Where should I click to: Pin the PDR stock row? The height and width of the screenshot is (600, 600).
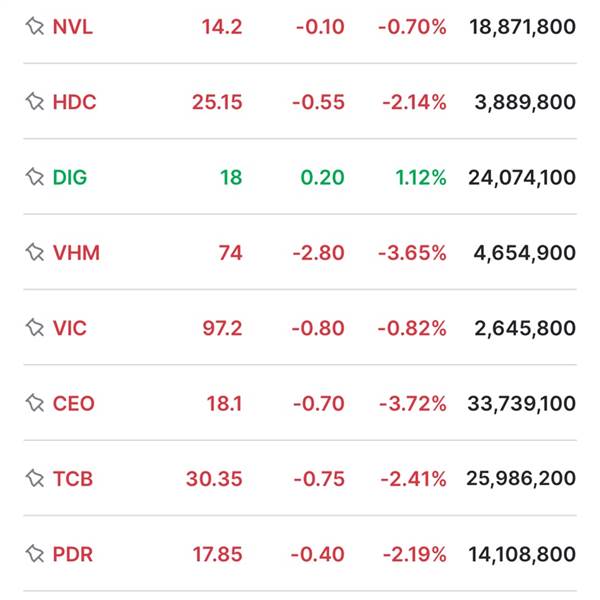[x=35, y=554]
